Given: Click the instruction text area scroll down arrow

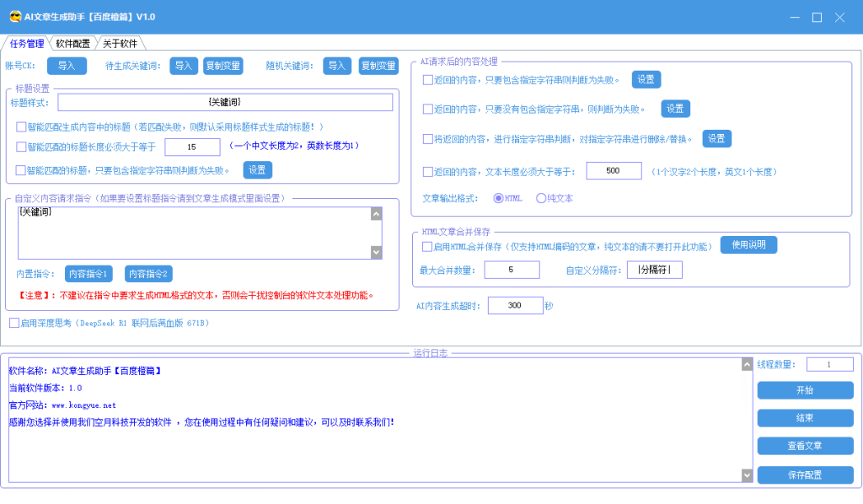Looking at the screenshot, I should [377, 252].
